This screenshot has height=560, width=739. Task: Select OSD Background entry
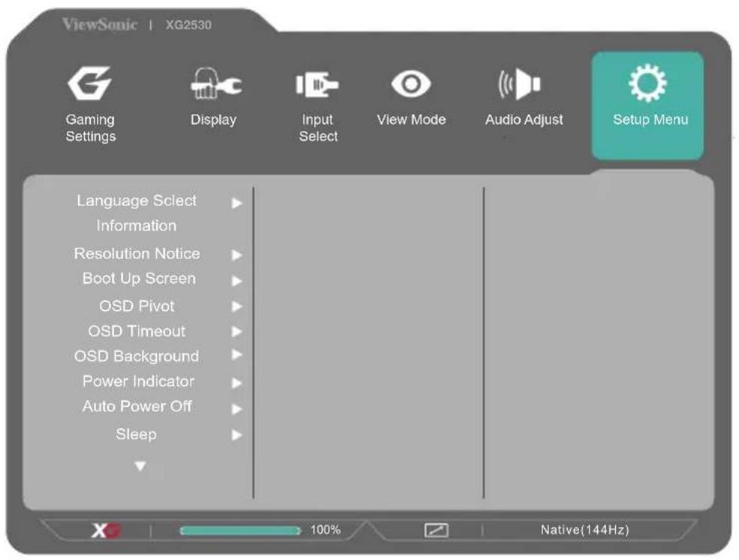coord(137,357)
